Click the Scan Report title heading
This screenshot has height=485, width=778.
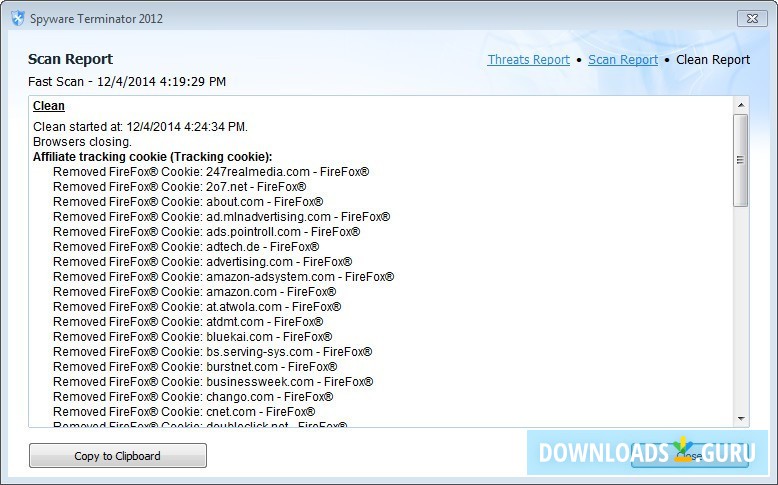coord(70,59)
